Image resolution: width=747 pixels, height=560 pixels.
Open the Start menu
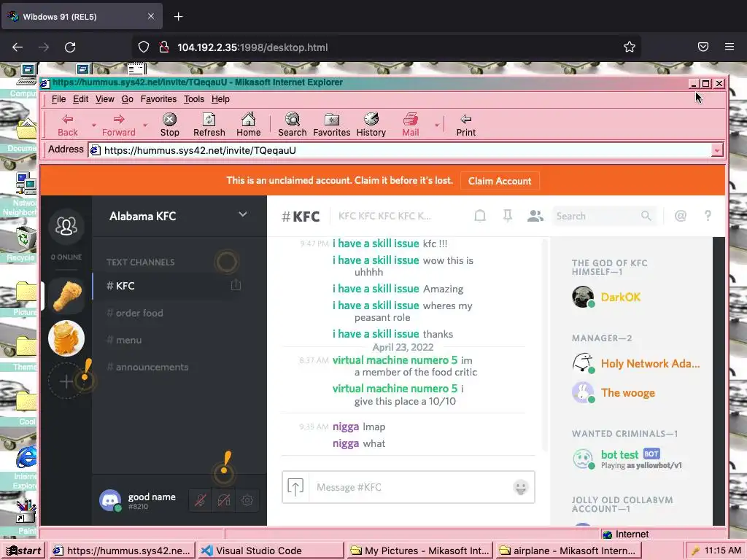tap(24, 551)
